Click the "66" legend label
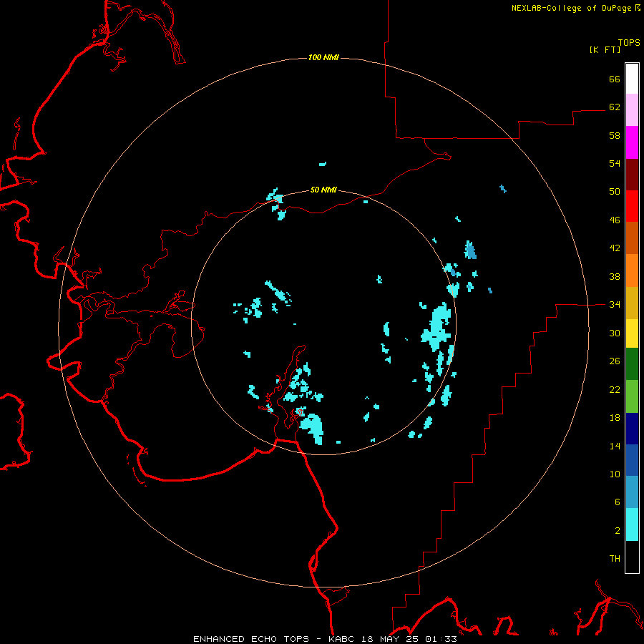 [615, 79]
